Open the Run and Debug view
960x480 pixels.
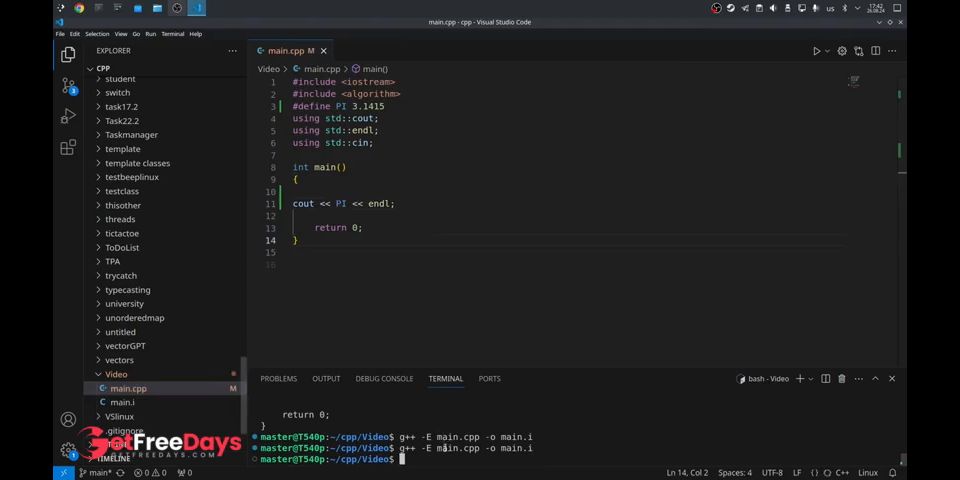69,116
